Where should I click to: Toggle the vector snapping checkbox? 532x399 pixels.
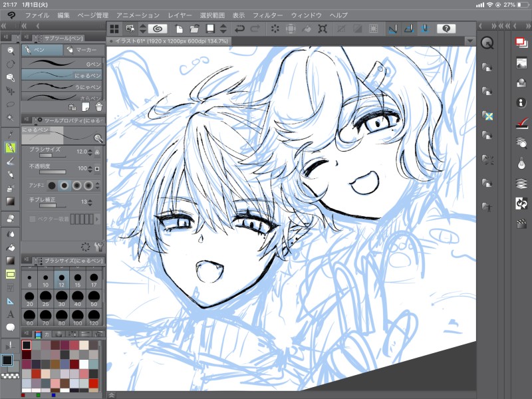point(33,219)
